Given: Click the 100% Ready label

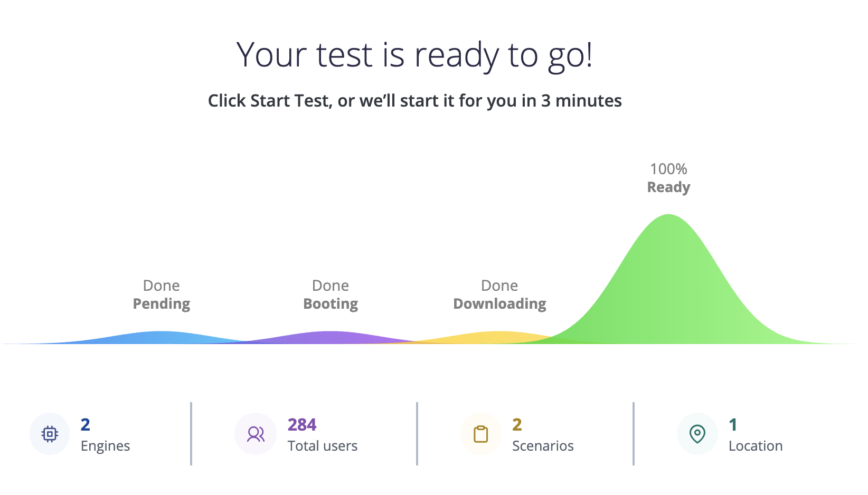Looking at the screenshot, I should coord(668,178).
